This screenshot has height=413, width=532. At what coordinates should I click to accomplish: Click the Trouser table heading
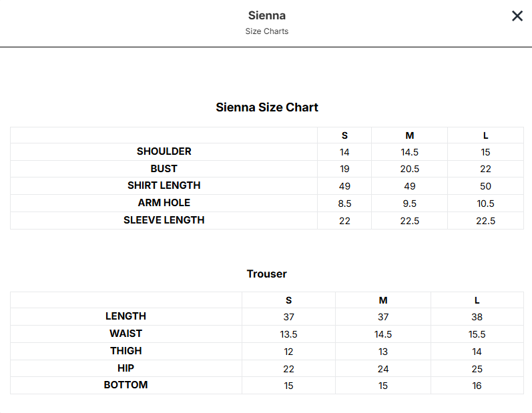pos(267,274)
